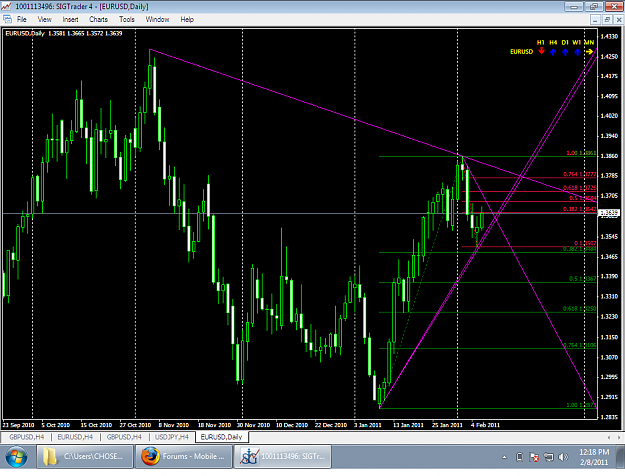625x476 pixels.
Task: Click the 27 Oct 2010 date axis label
Action: 135,425
